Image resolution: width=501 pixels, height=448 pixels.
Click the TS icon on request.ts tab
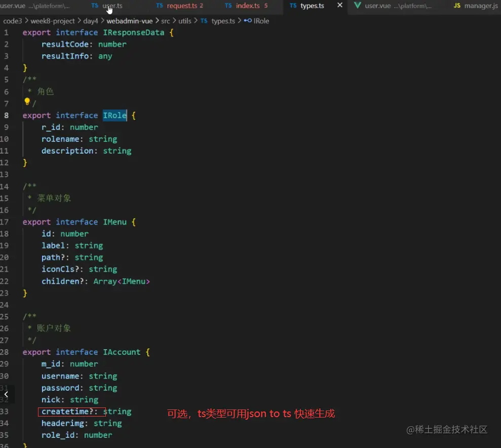pyautogui.click(x=160, y=6)
